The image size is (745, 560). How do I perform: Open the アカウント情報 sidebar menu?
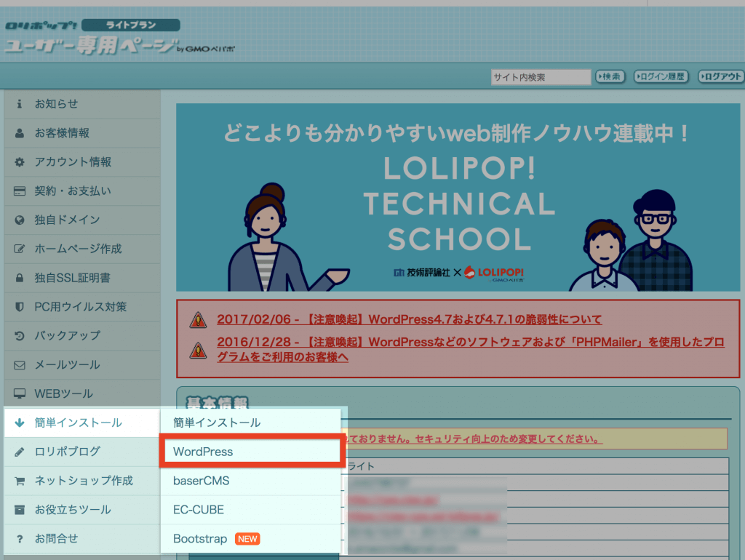(82, 162)
